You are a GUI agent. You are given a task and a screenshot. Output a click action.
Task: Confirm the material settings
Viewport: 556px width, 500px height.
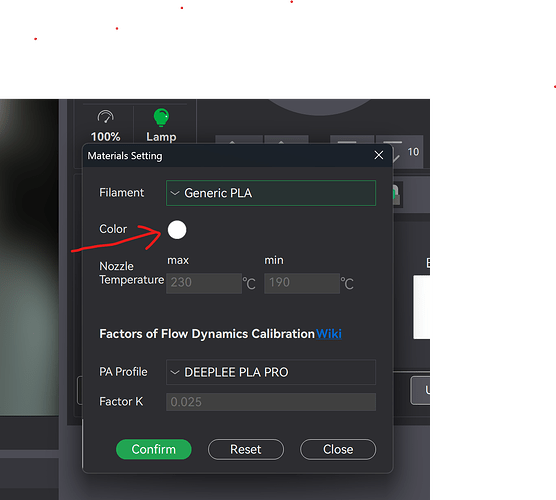click(154, 449)
